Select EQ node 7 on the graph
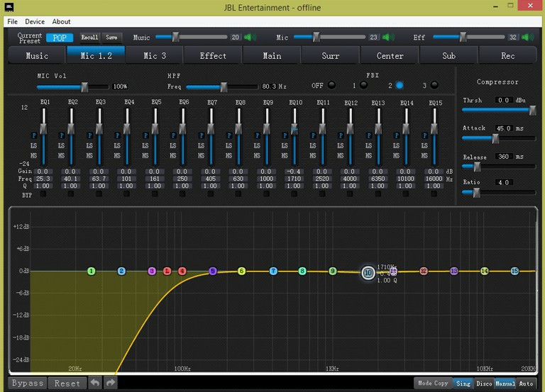Image resolution: width=545 pixels, height=392 pixels. pyautogui.click(x=273, y=271)
